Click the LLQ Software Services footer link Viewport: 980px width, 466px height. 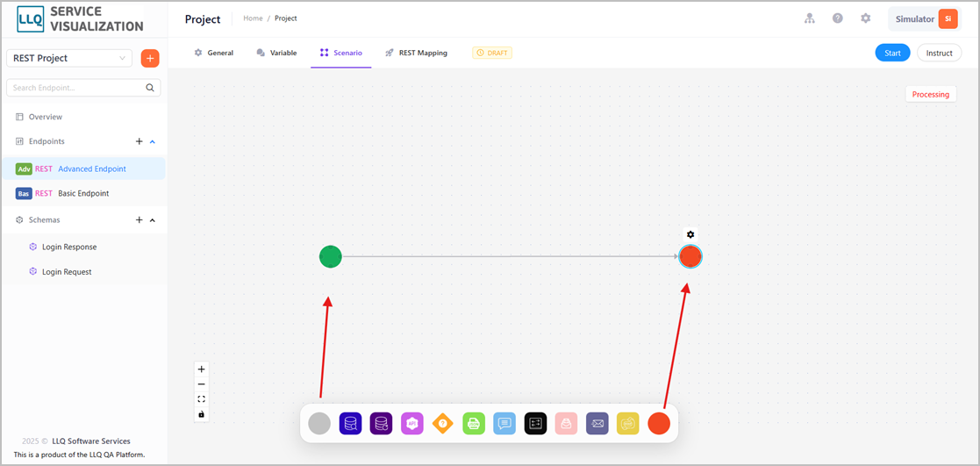coord(91,441)
